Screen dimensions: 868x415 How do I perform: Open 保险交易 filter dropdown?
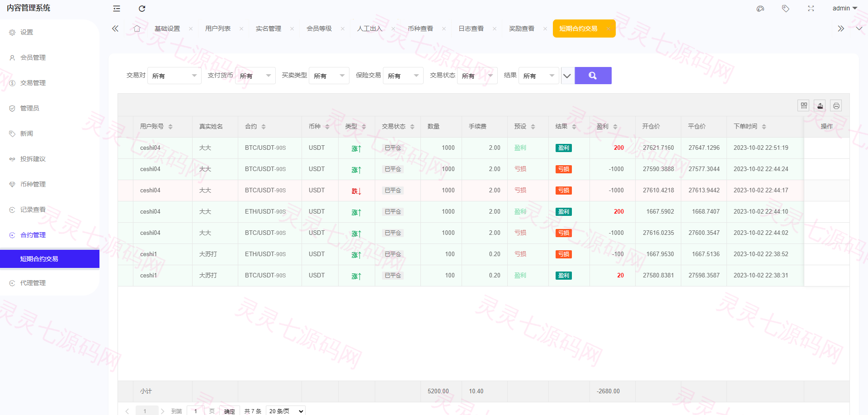[x=403, y=76]
